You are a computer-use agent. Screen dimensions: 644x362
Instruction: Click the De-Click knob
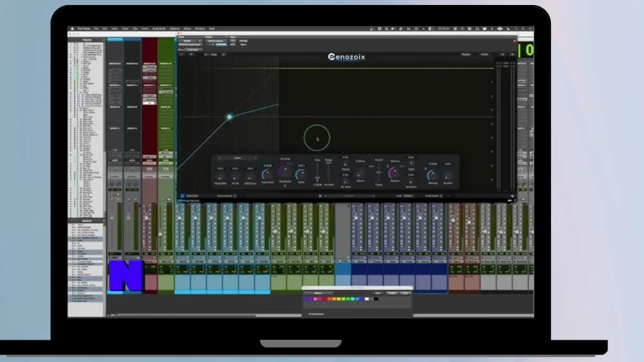pyautogui.click(x=345, y=182)
